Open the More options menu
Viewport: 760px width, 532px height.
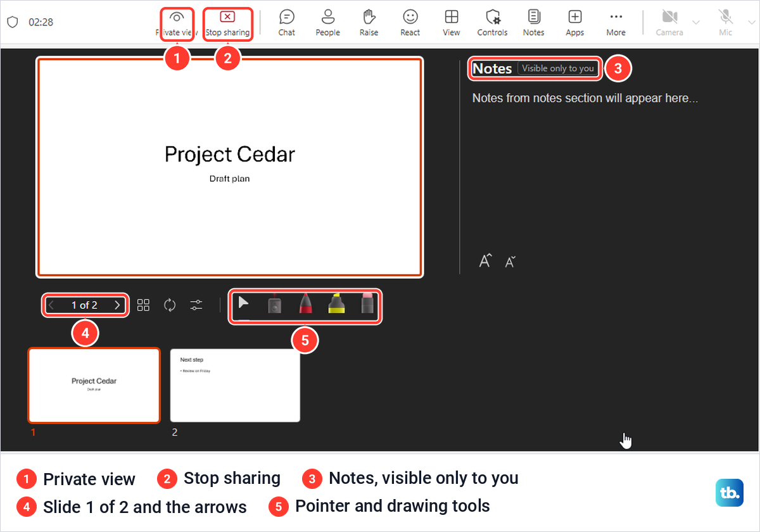pos(616,23)
